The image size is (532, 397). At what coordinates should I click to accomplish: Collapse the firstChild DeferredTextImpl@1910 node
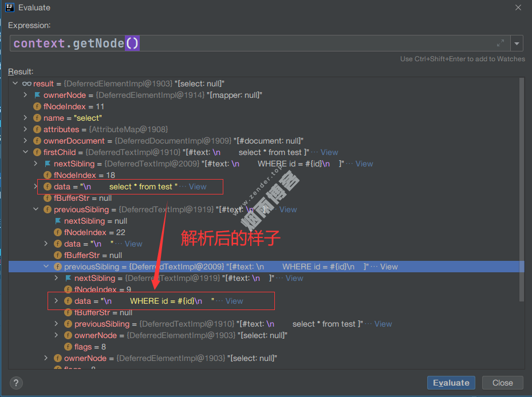point(25,152)
